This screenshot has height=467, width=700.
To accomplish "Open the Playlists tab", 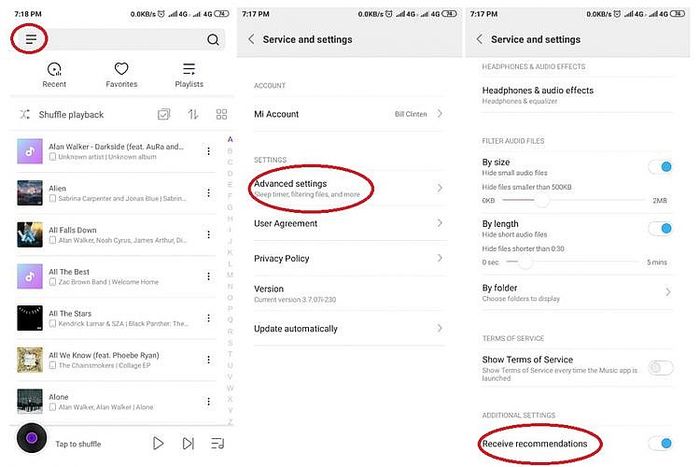I will [x=188, y=75].
